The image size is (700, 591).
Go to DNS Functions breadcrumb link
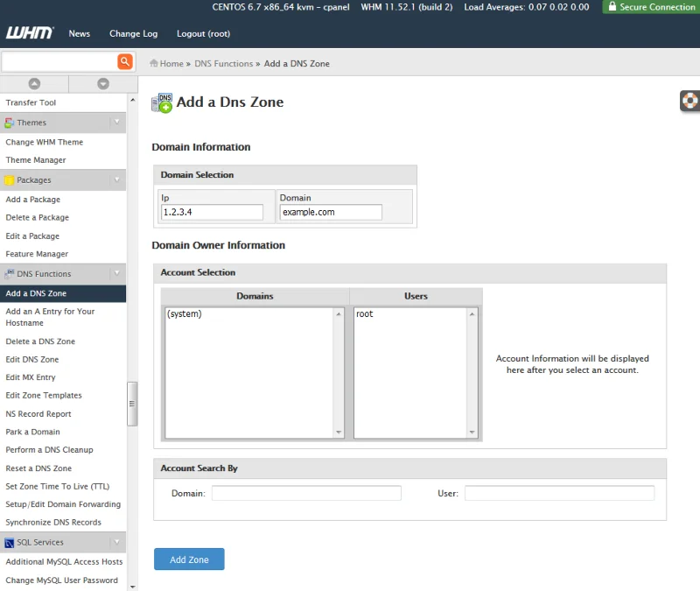pyautogui.click(x=224, y=63)
